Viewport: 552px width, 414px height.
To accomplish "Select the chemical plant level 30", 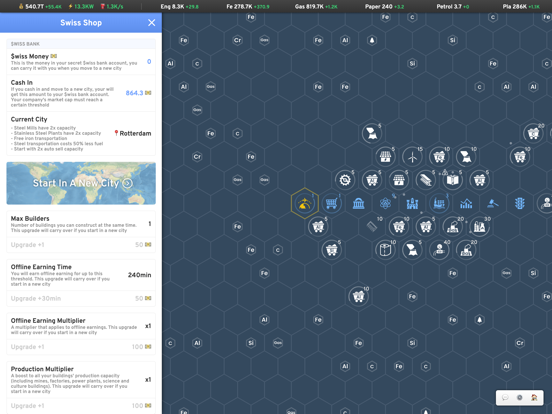I will point(479,226).
